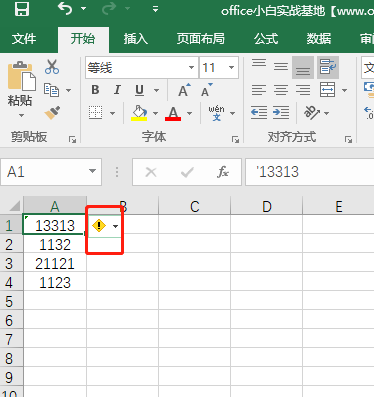Image resolution: width=374 pixels, height=397 pixels.
Task: Open the 文件 menu tab
Action: coord(24,39)
